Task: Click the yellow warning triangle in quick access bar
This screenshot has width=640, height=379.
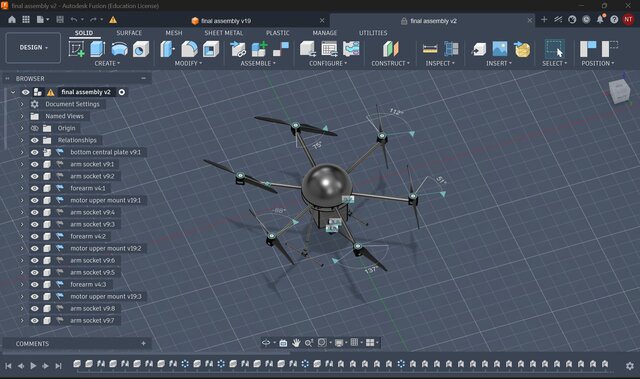Action: point(113,20)
